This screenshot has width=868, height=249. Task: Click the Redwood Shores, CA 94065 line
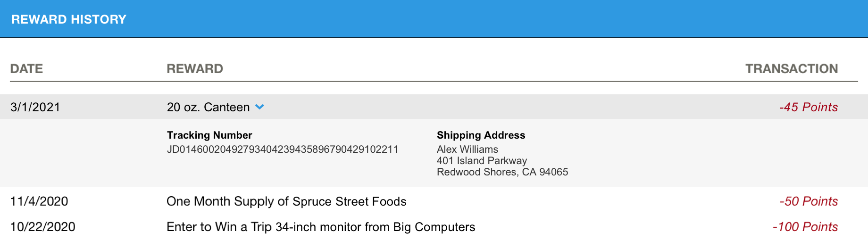502,172
